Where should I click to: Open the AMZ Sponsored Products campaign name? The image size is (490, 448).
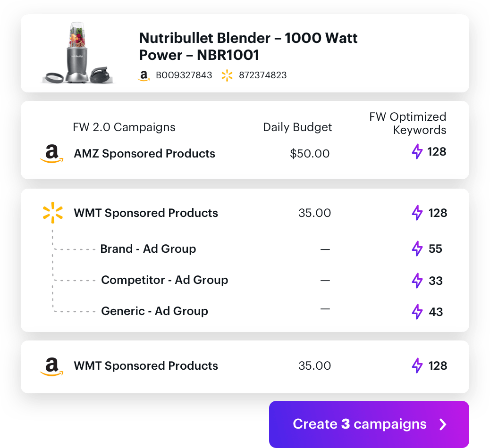point(144,154)
